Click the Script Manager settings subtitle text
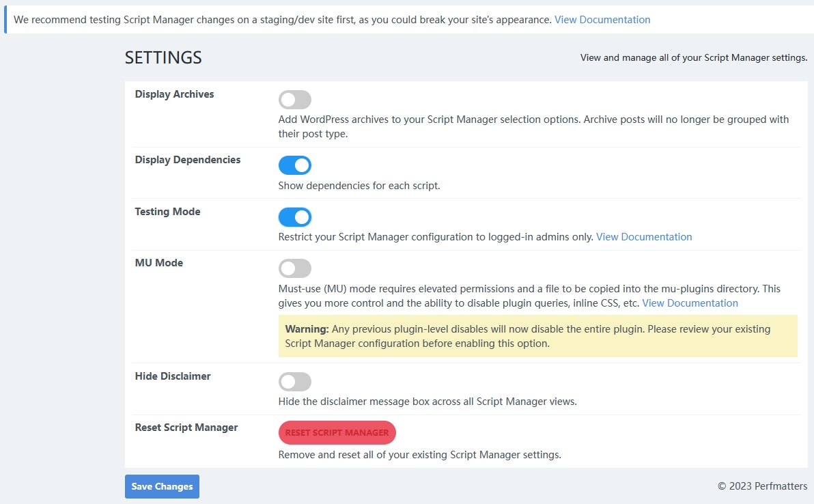The height and width of the screenshot is (504, 814). tap(693, 58)
